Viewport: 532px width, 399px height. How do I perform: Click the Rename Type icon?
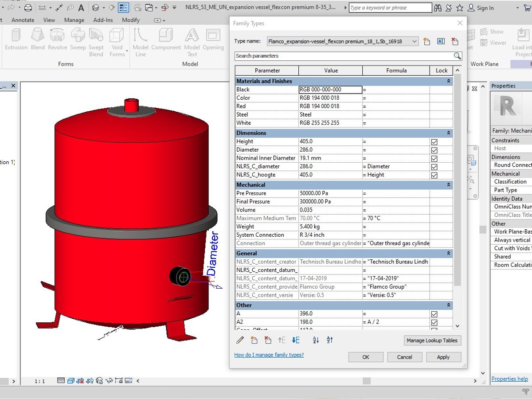[x=441, y=41]
